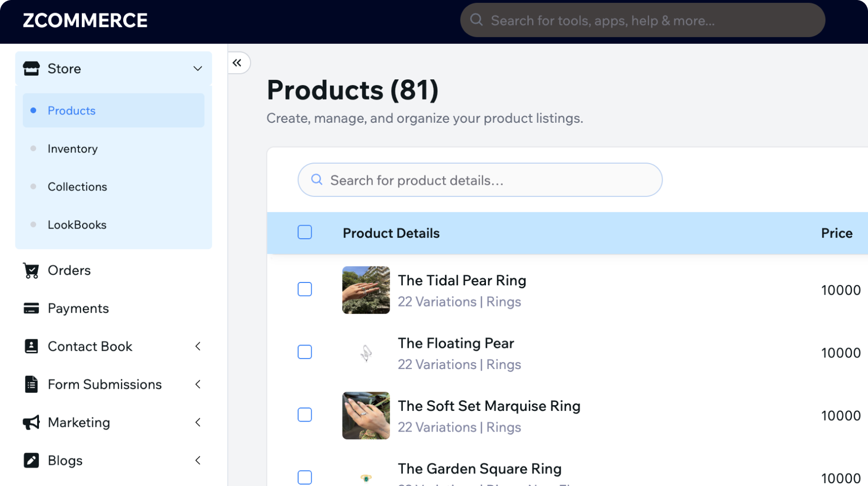Open the Products menu item
The image size is (868, 486).
click(114, 110)
